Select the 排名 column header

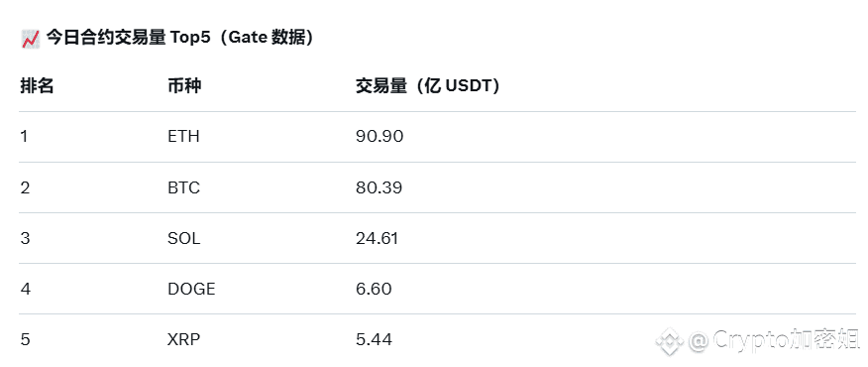(37, 86)
